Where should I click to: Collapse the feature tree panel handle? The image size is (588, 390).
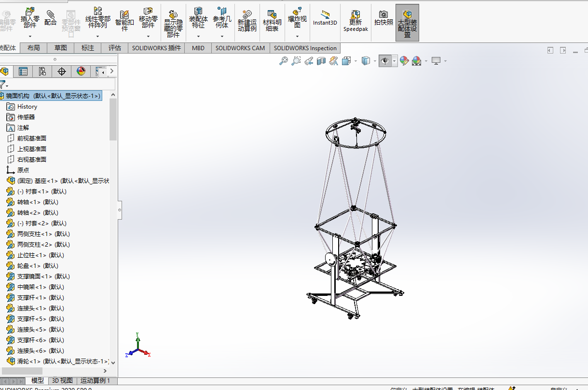click(120, 210)
